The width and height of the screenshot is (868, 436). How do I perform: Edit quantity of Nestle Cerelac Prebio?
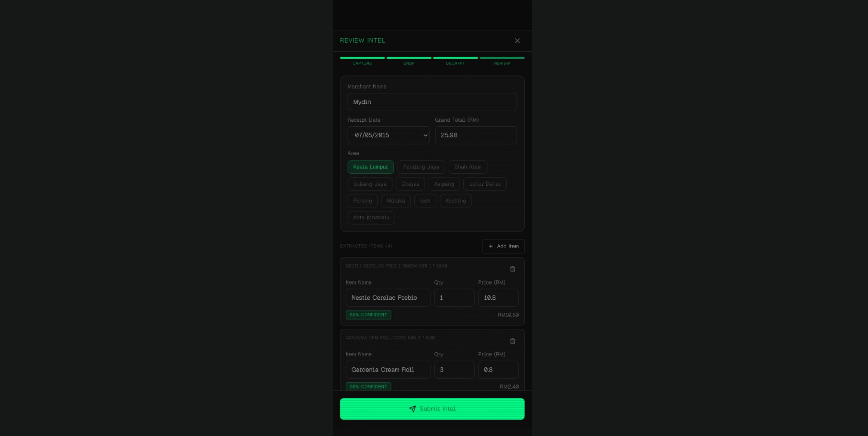click(x=454, y=298)
